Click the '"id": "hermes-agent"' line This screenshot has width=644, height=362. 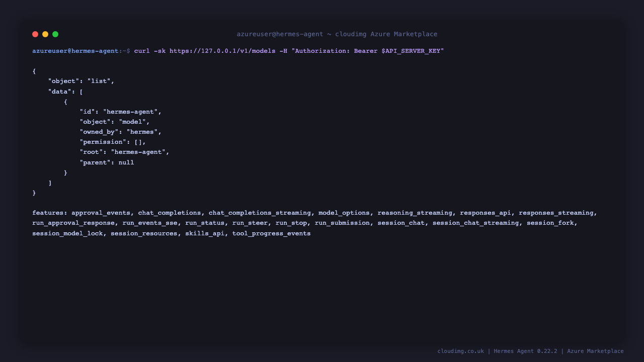[x=120, y=112]
